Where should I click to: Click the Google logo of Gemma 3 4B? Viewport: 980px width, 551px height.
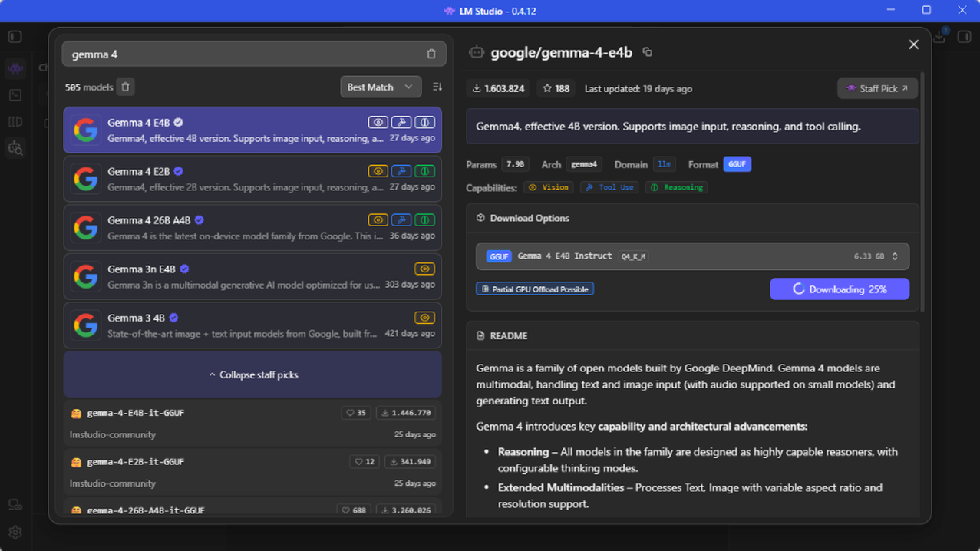pyautogui.click(x=86, y=325)
